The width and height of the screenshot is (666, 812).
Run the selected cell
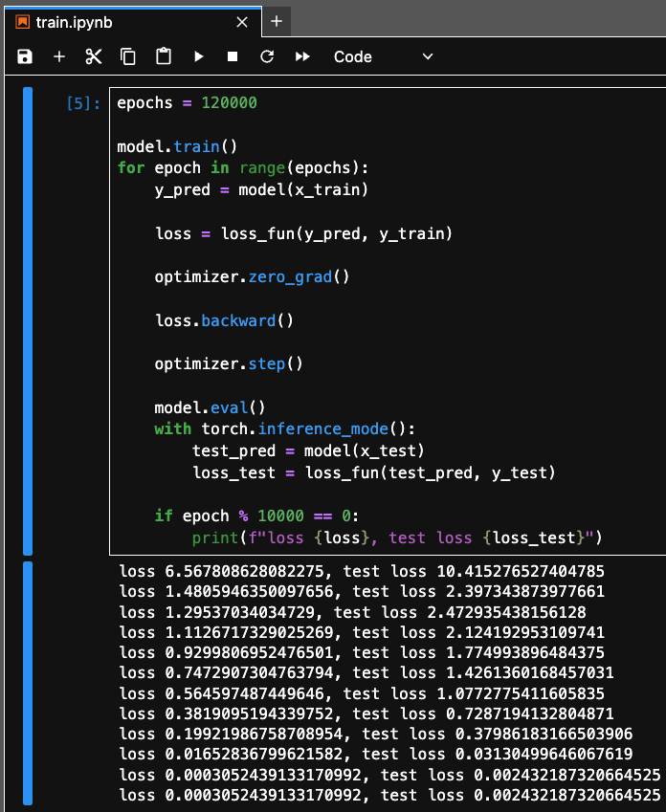click(199, 56)
